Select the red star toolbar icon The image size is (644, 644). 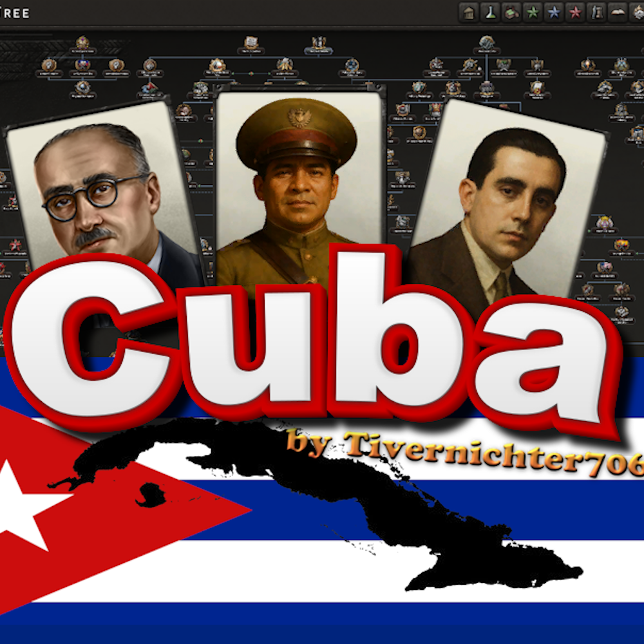point(575,13)
